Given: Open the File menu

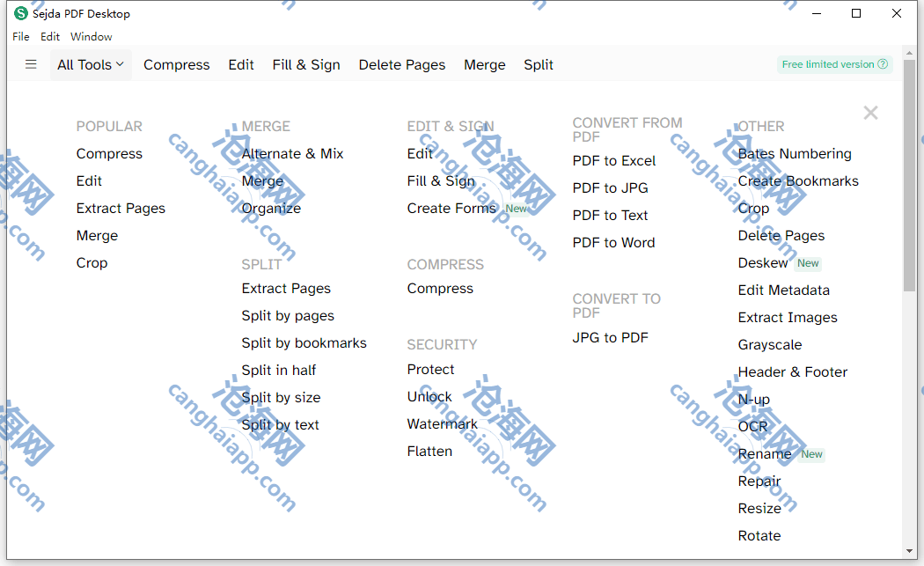Looking at the screenshot, I should [21, 37].
